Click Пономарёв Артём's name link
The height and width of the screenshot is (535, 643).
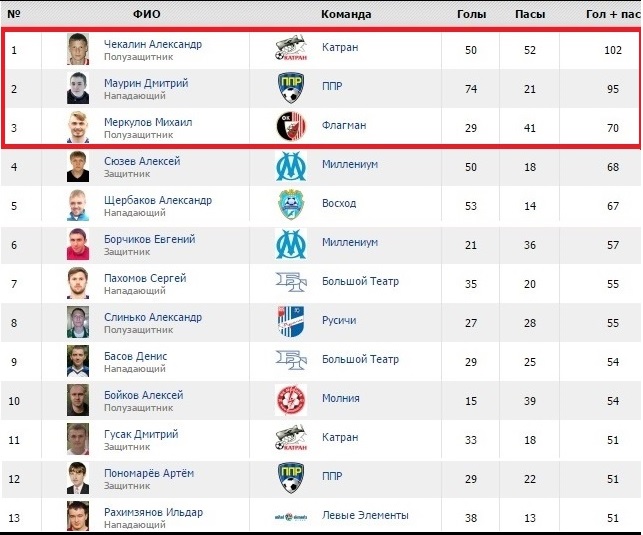(x=149, y=473)
